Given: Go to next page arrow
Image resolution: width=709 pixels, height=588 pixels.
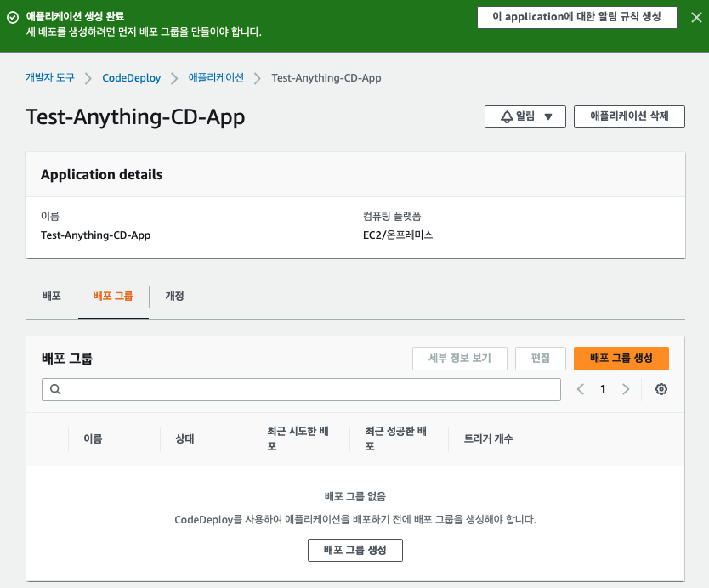Looking at the screenshot, I should pyautogui.click(x=626, y=389).
